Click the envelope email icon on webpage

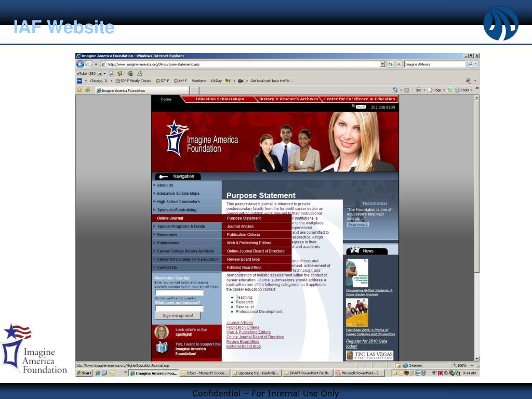tap(361, 107)
